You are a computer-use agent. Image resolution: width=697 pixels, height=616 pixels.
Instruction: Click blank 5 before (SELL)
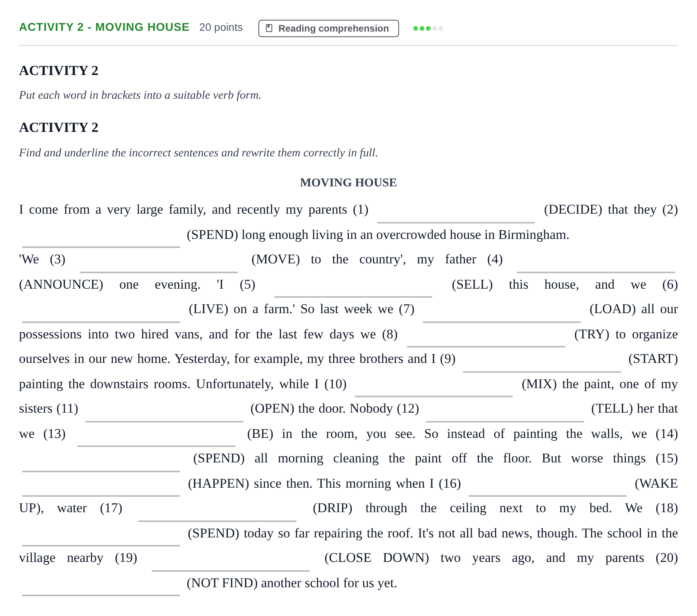tap(353, 287)
